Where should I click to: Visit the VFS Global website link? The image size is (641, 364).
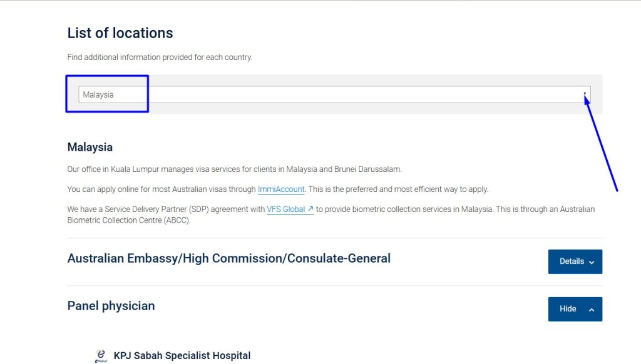click(x=286, y=209)
